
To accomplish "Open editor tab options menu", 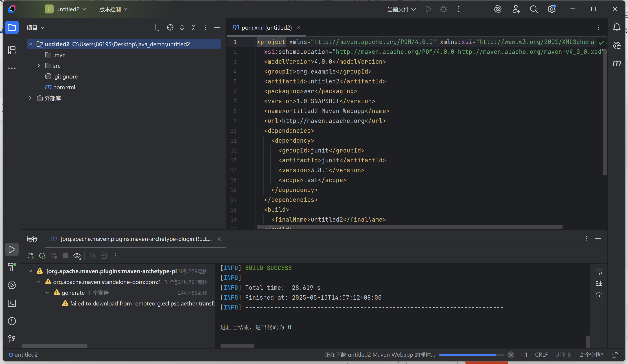I will click(599, 27).
